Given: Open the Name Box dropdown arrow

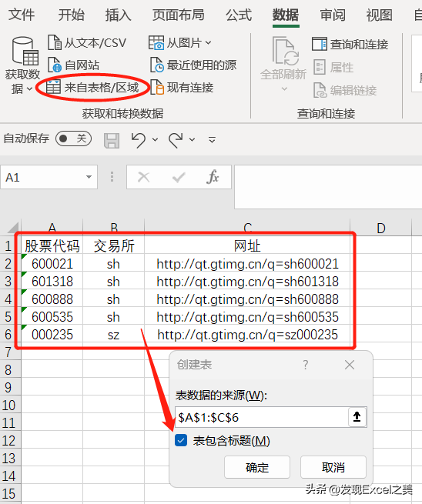Looking at the screenshot, I should pos(89,177).
